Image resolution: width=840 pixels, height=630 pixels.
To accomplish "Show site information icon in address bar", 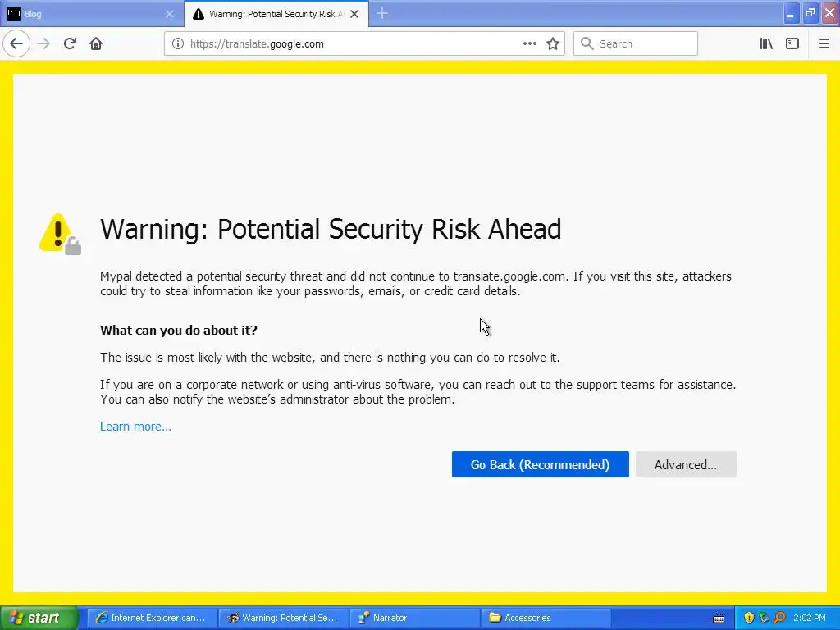I will 177,44.
